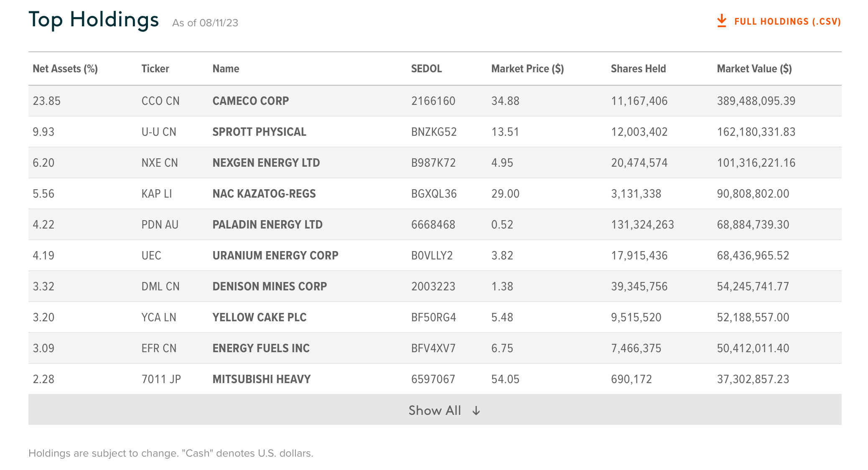Select the DENISON MINES CORP name

(270, 287)
